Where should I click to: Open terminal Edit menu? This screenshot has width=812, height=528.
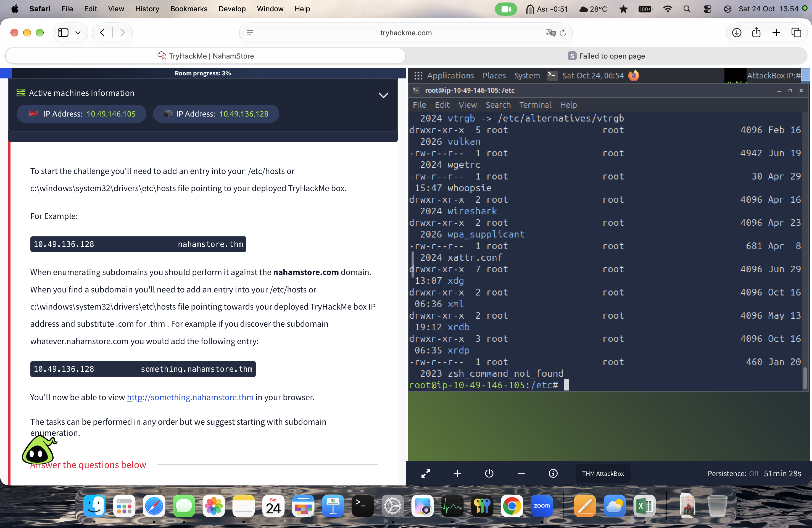[442, 105]
